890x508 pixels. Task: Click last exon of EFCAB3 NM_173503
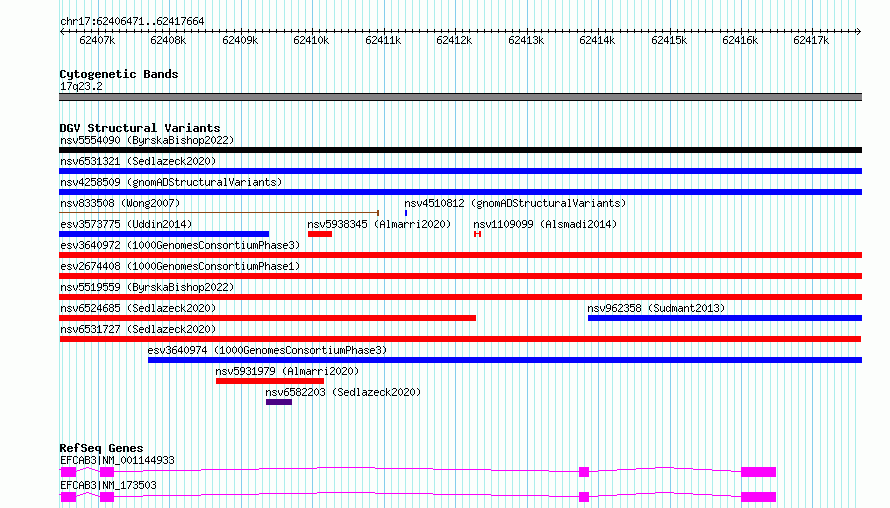click(758, 497)
